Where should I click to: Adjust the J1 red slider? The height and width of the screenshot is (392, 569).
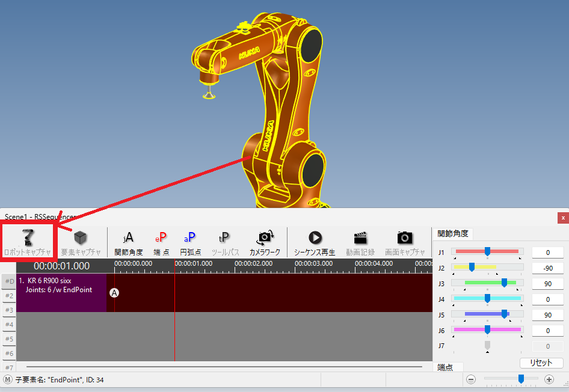[487, 251]
